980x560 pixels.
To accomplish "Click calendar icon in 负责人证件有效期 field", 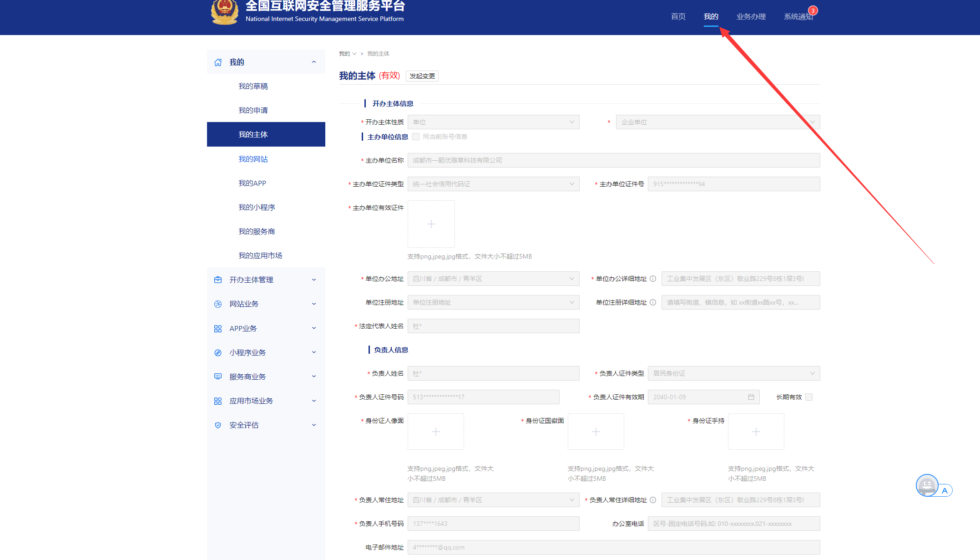I will point(751,397).
